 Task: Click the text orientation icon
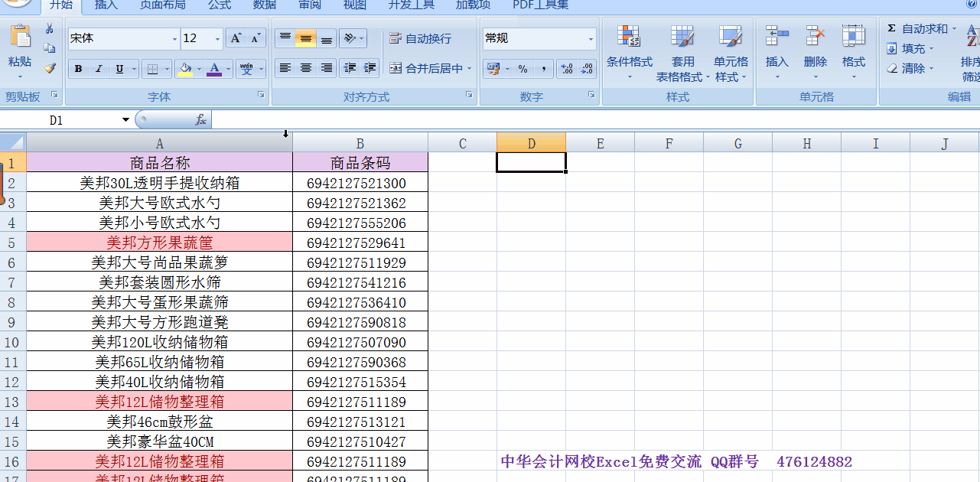click(x=348, y=38)
